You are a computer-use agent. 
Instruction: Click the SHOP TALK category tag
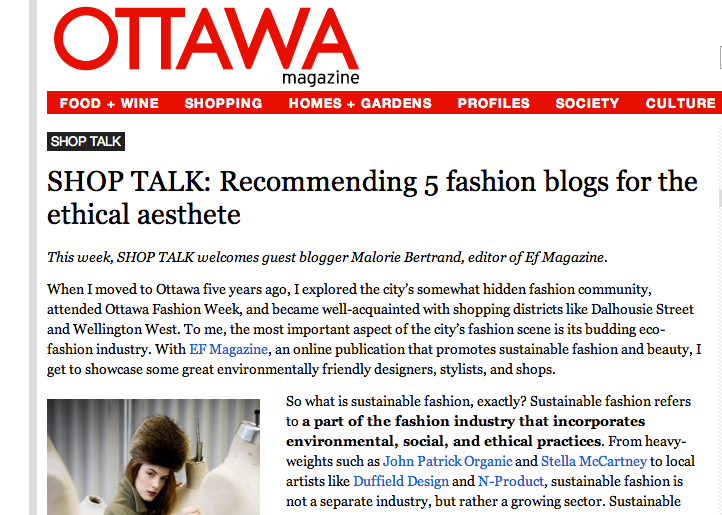(x=86, y=141)
